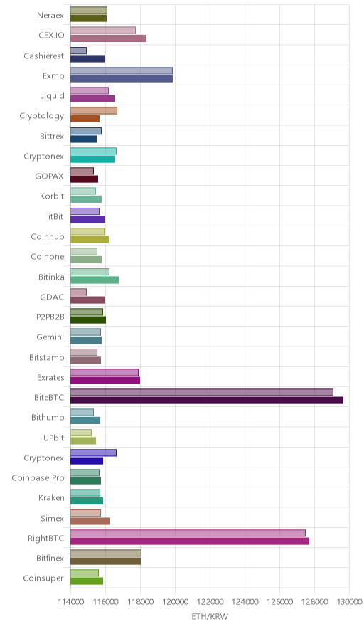Click the Cryptology orange bar

85,119
